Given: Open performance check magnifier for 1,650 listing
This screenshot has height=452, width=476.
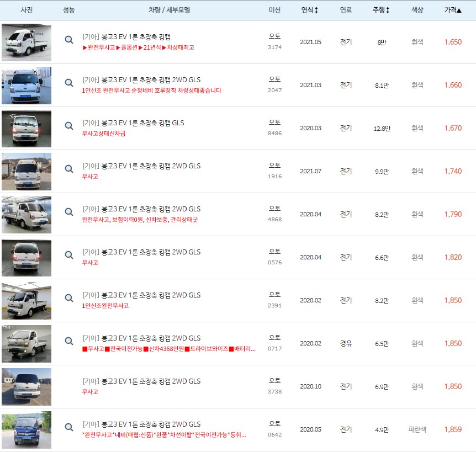Looking at the screenshot, I should coord(69,40).
